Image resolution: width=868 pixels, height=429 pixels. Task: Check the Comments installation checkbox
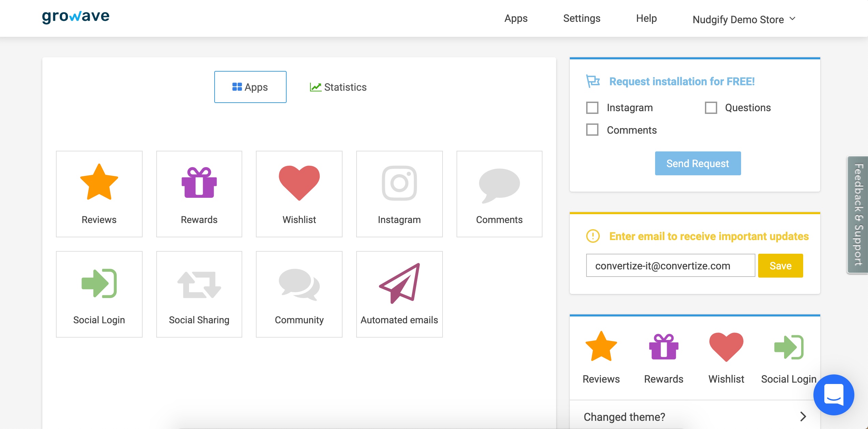pos(592,130)
